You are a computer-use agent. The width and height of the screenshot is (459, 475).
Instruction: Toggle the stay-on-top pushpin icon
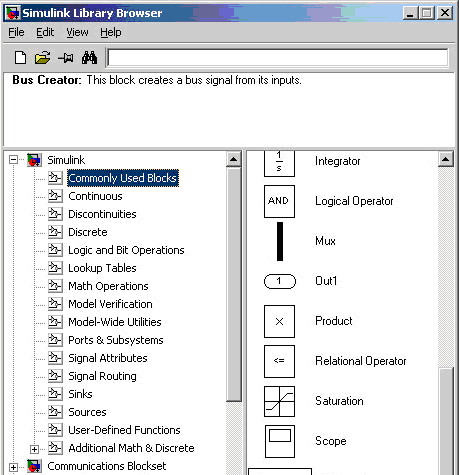[66, 58]
